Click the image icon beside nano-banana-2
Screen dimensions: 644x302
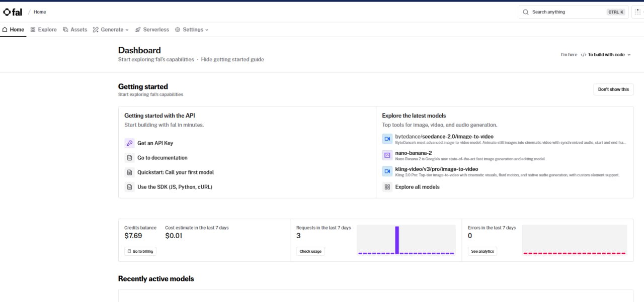point(387,155)
